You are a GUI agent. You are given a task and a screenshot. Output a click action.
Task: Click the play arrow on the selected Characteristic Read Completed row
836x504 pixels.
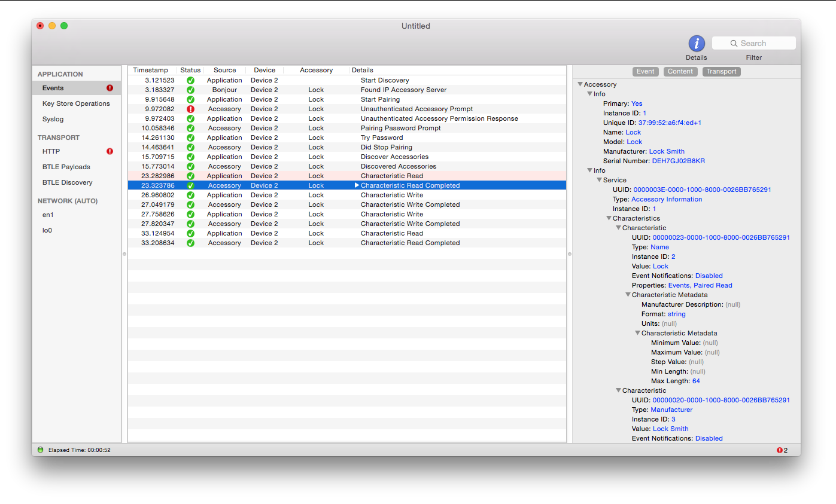point(357,185)
